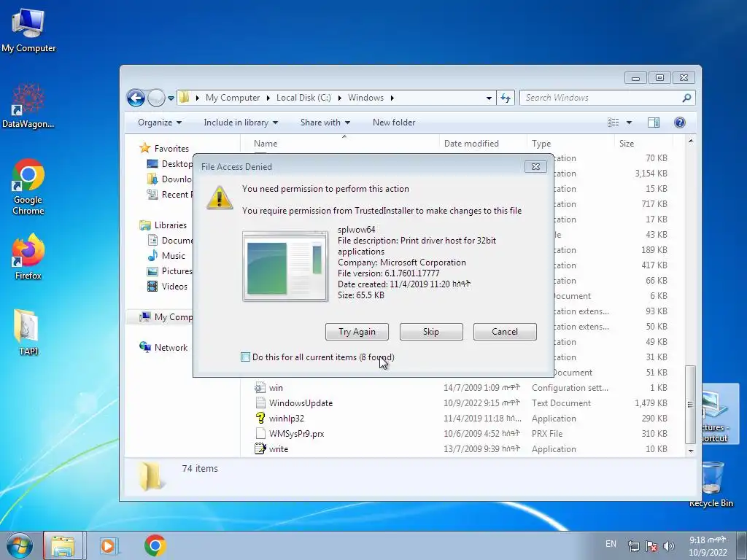
Task: Select WMSysPr9.prx file
Action: point(296,433)
